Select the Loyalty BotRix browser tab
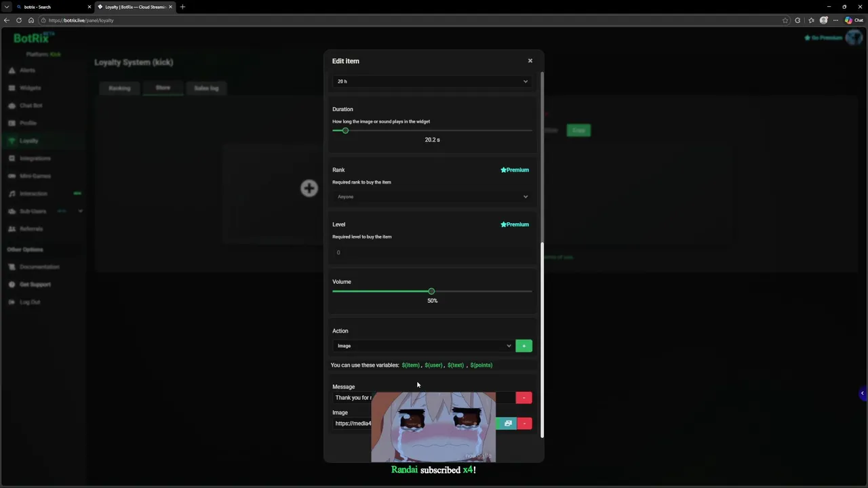Viewport: 868px width, 488px height. click(134, 7)
